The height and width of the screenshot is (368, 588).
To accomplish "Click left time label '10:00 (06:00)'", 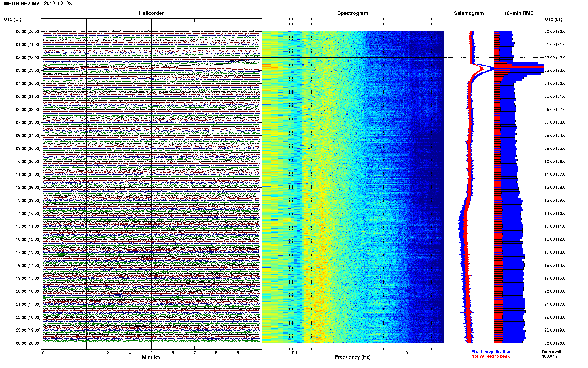I will pyautogui.click(x=28, y=161).
